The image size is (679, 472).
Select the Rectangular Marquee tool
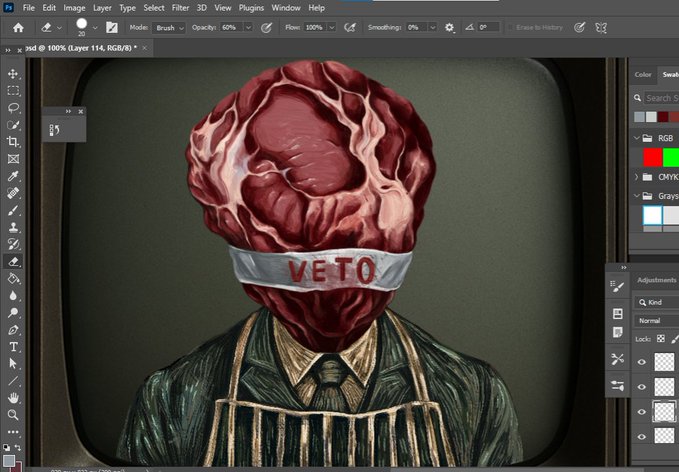(x=13, y=91)
